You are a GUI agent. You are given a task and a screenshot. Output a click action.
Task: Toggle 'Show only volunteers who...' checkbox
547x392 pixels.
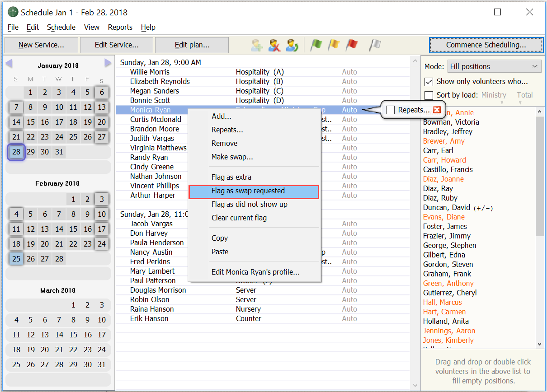tap(429, 82)
